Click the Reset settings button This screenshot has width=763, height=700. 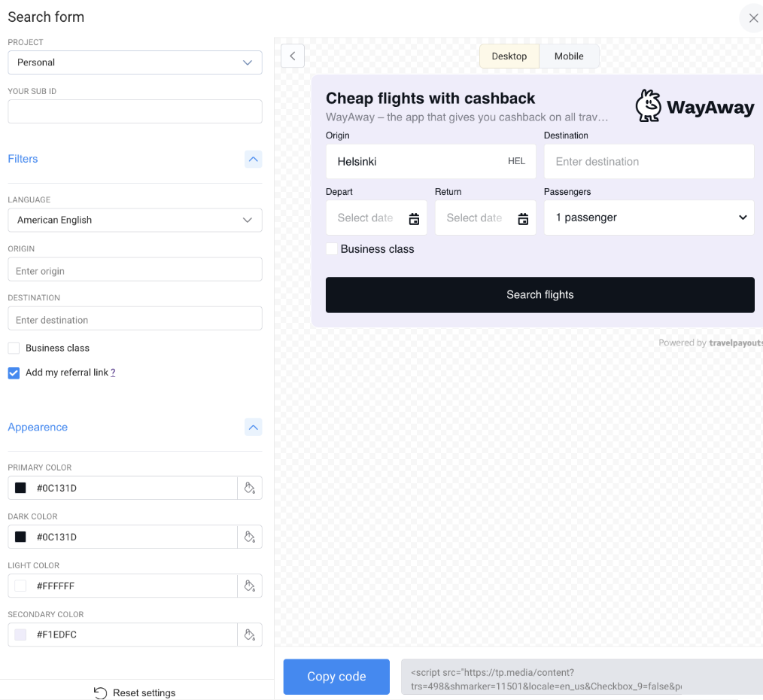tap(135, 692)
